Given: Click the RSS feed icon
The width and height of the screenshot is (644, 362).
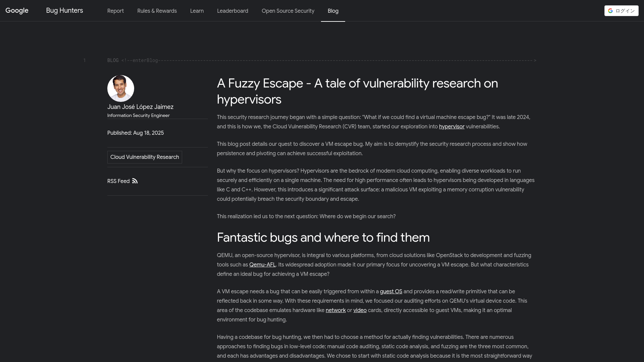Looking at the screenshot, I should click(135, 181).
